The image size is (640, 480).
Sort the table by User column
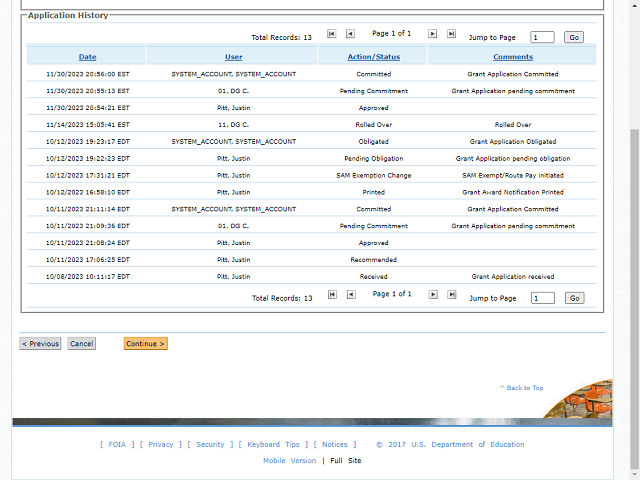233,57
